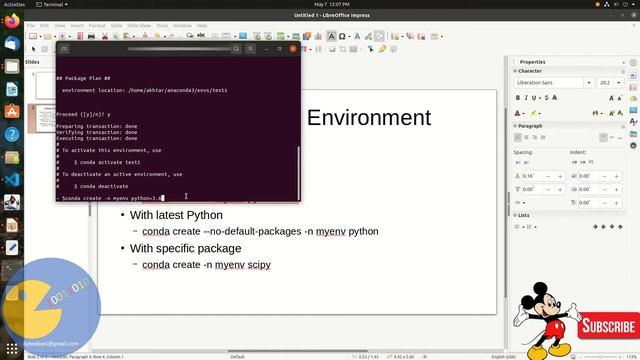Open highlighting color dropdown arrow
640x360 pixels.
(540, 113)
